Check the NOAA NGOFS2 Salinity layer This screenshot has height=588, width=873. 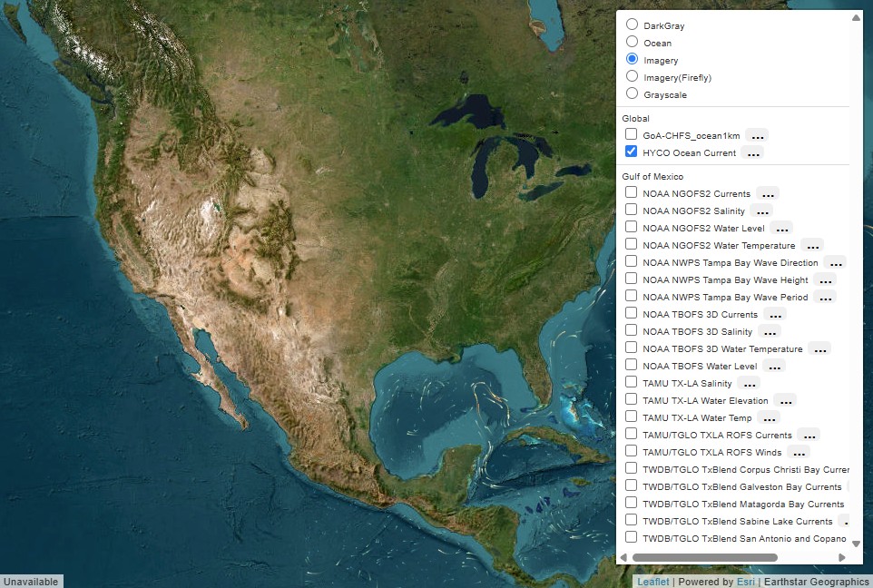coord(631,210)
